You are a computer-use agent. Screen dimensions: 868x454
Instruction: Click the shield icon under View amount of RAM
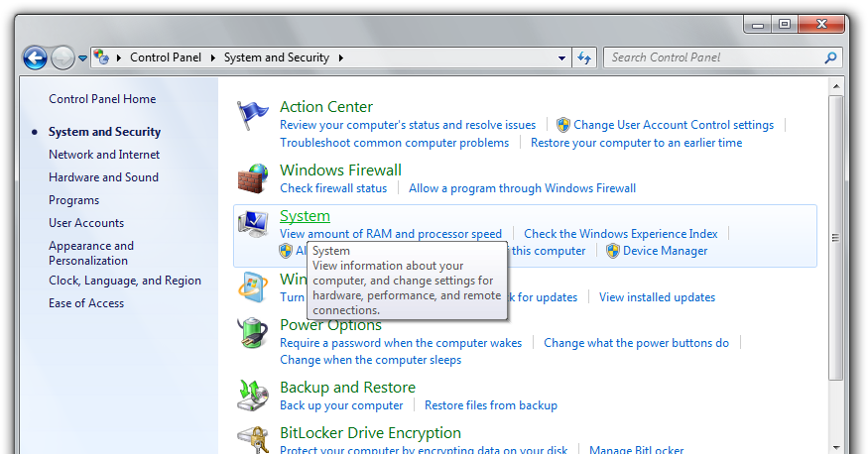(x=285, y=251)
